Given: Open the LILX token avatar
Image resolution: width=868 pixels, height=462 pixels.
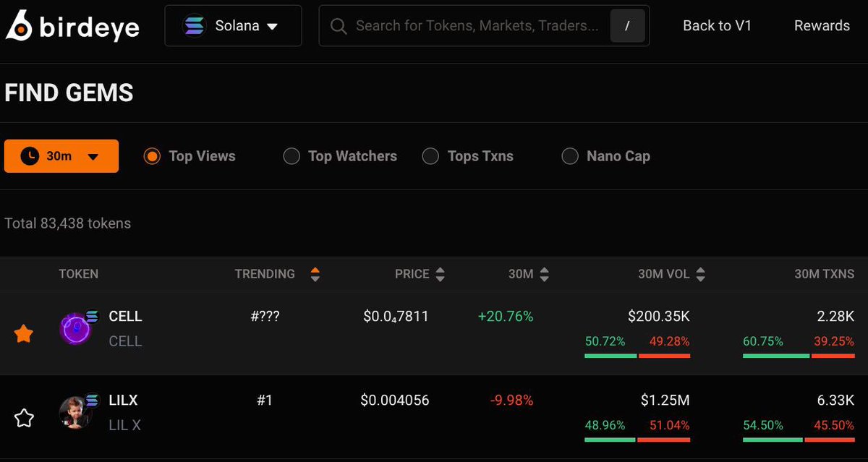Looking at the screenshot, I should click(x=75, y=412).
